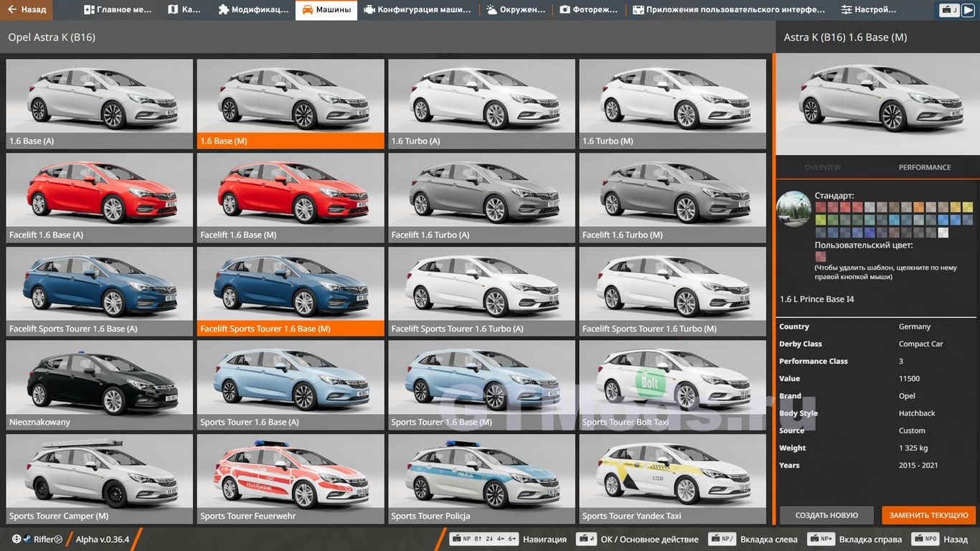
Task: Choose the Sports Tourer Camper (M)
Action: click(100, 479)
